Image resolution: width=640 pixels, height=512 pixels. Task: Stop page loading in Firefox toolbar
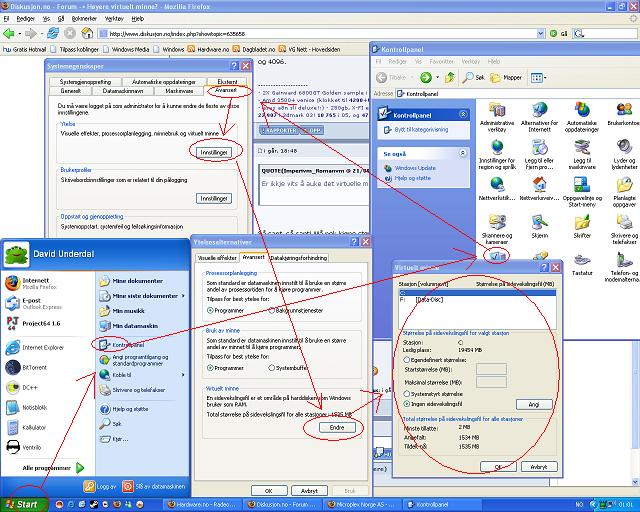70,33
